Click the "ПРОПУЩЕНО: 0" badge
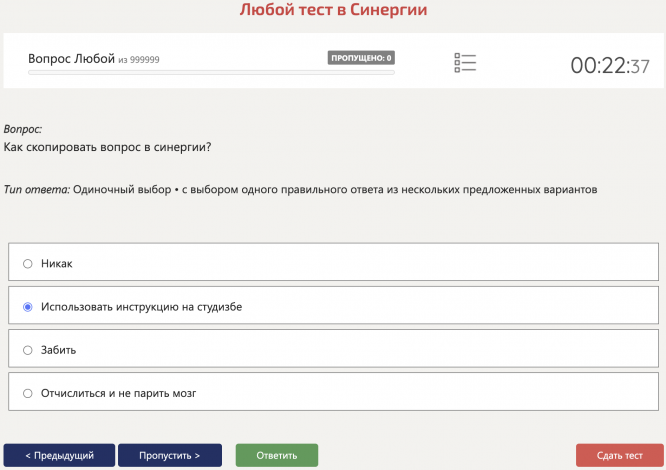Screen dimensions: 666x470 [x=361, y=58]
